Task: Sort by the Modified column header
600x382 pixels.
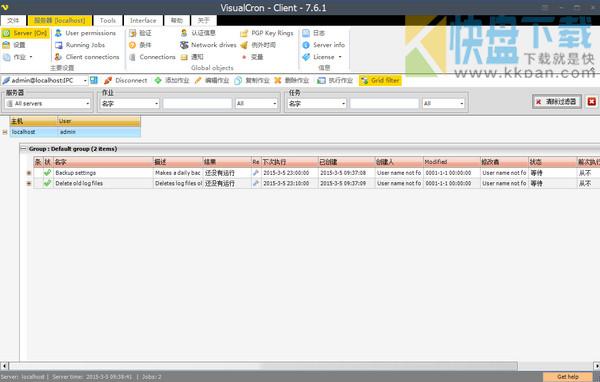Action: click(x=452, y=162)
